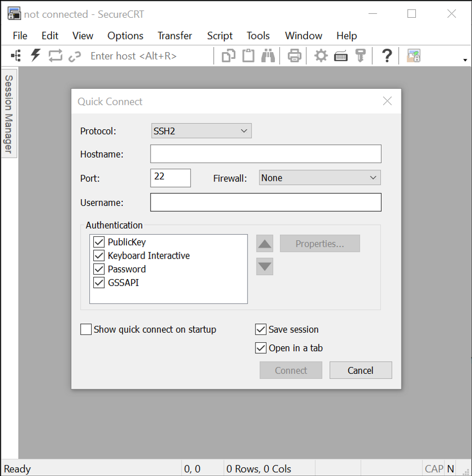The height and width of the screenshot is (476, 472).
Task: Click the Disconnect chain-link icon
Action: (x=74, y=57)
